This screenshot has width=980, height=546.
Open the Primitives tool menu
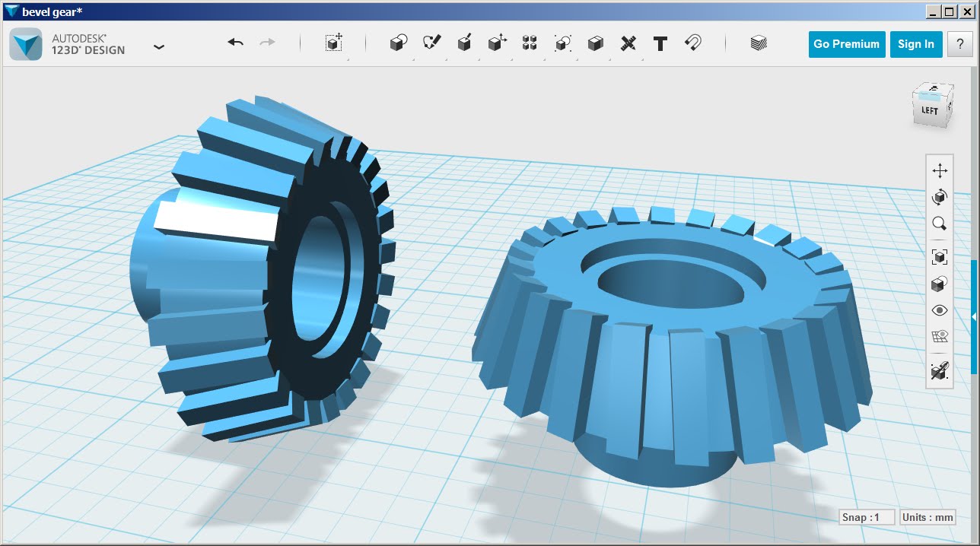tap(397, 43)
